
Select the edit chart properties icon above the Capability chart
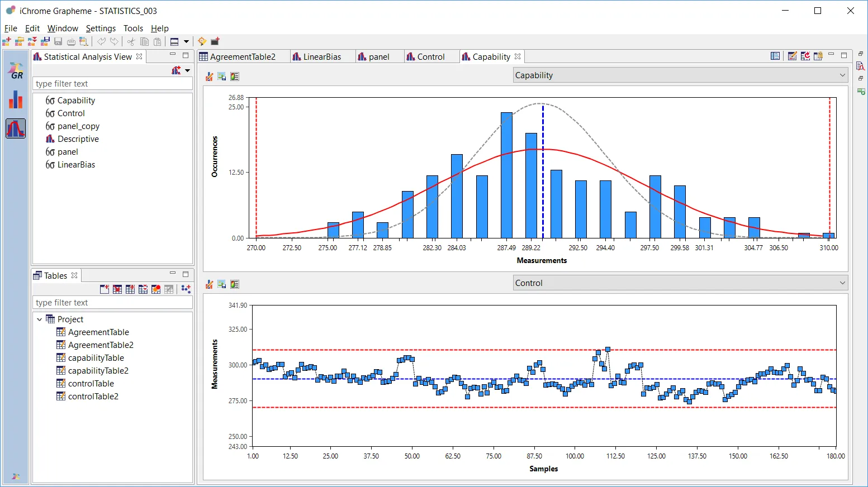click(x=209, y=77)
